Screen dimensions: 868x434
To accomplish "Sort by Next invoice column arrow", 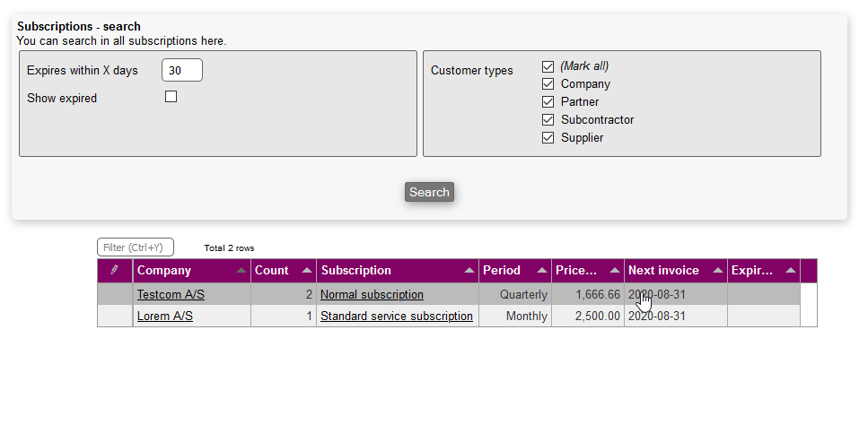I will coord(717,270).
